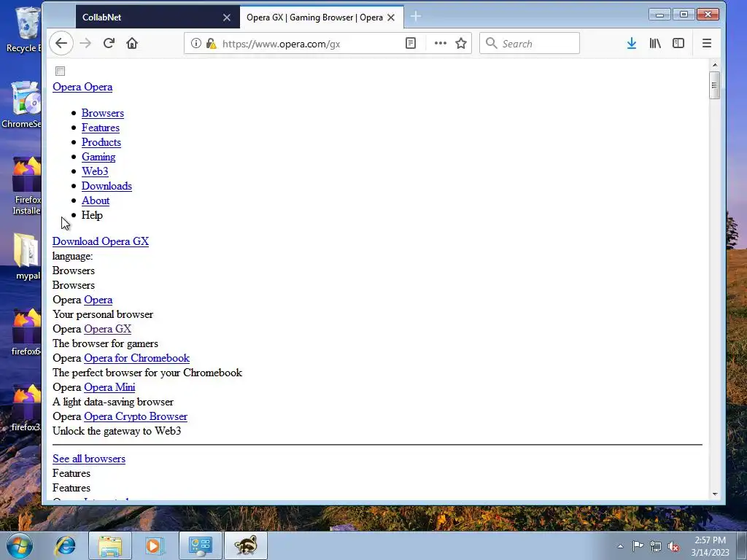Open the downloads arrow in toolbar
747x560 pixels.
pos(632,43)
